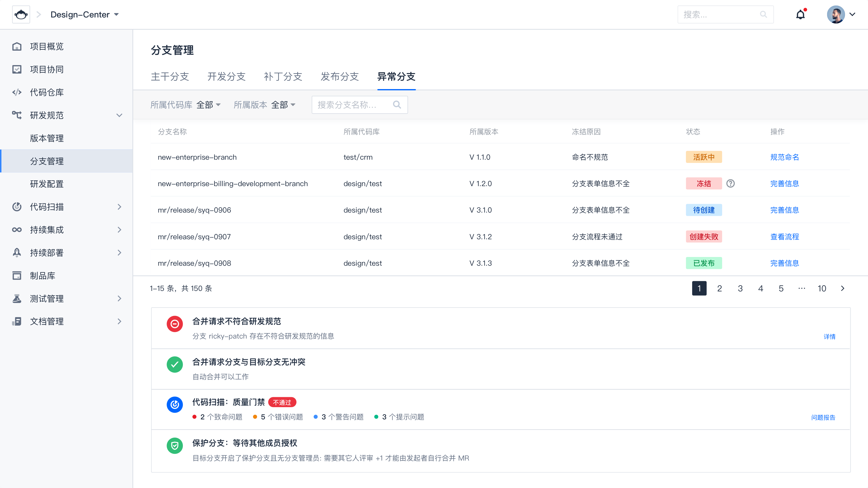Click the notification bell icon
The width and height of the screenshot is (868, 488).
[800, 14]
